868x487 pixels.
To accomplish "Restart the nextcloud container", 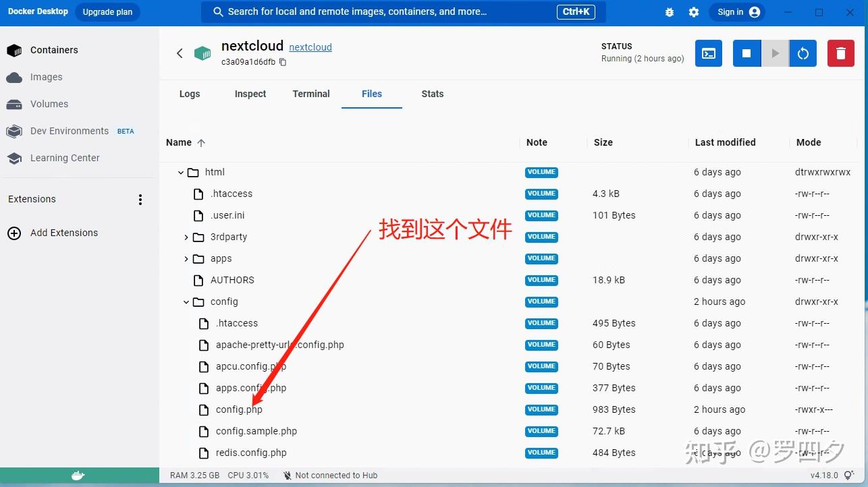I will coord(803,53).
